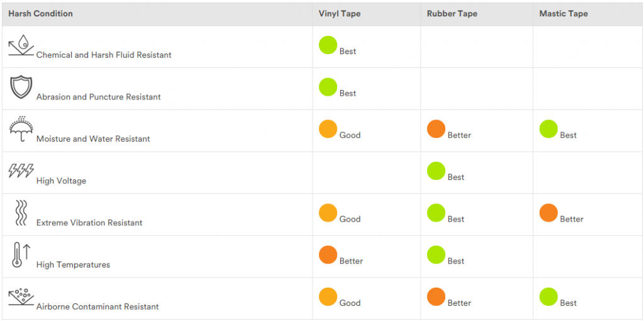Click the wavy lines vibration icon
Image resolution: width=644 pixels, height=321 pixels.
tap(21, 213)
